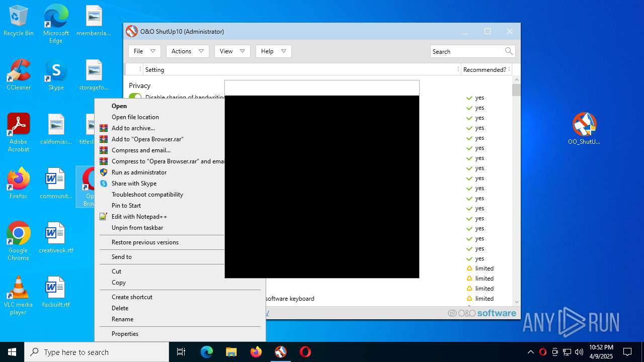The height and width of the screenshot is (362, 644).
Task: Click the taskbar Type here to search box
Action: pyautogui.click(x=97, y=352)
